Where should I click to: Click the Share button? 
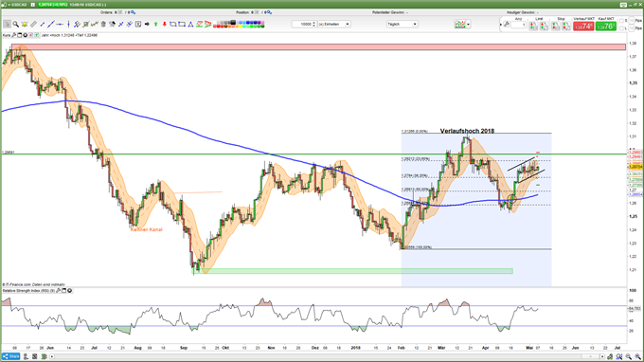coord(11,356)
